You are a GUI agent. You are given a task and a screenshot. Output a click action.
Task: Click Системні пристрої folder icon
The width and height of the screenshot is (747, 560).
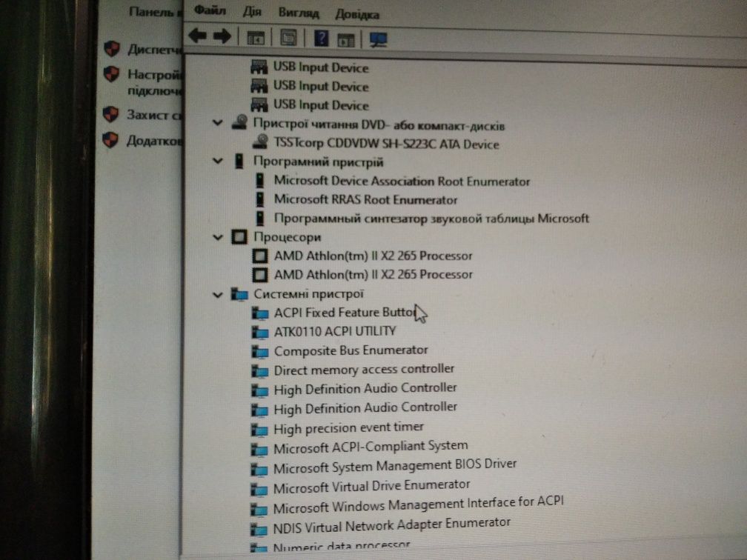tap(239, 295)
